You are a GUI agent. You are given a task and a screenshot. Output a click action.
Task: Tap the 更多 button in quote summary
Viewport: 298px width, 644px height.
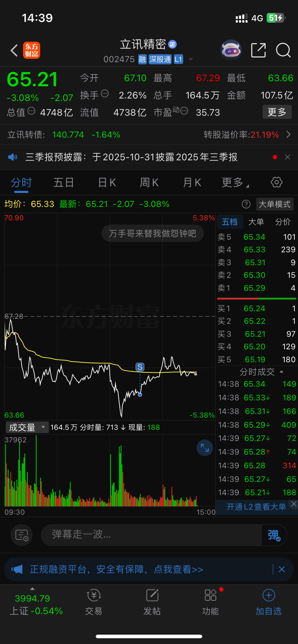coord(277,112)
